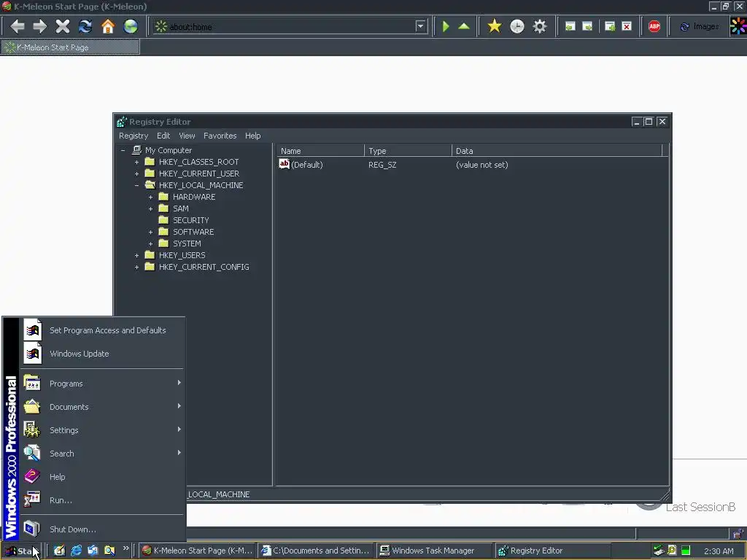Expand HKEY_CLASSES_ROOT key

tap(136, 162)
